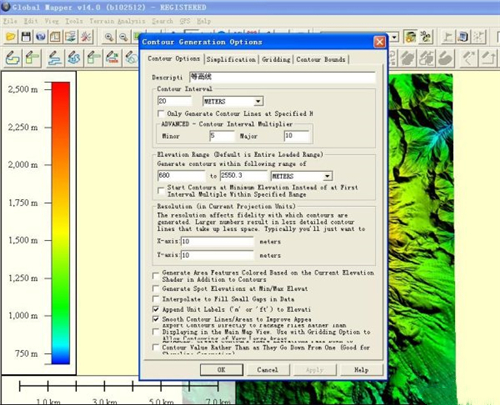Click the greyed vertex edit arrow icon
This screenshot has width=500, height=405.
coord(468,58)
